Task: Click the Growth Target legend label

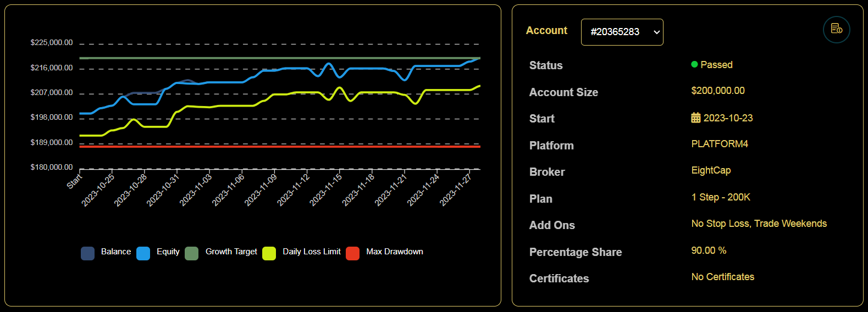Action: tap(231, 252)
